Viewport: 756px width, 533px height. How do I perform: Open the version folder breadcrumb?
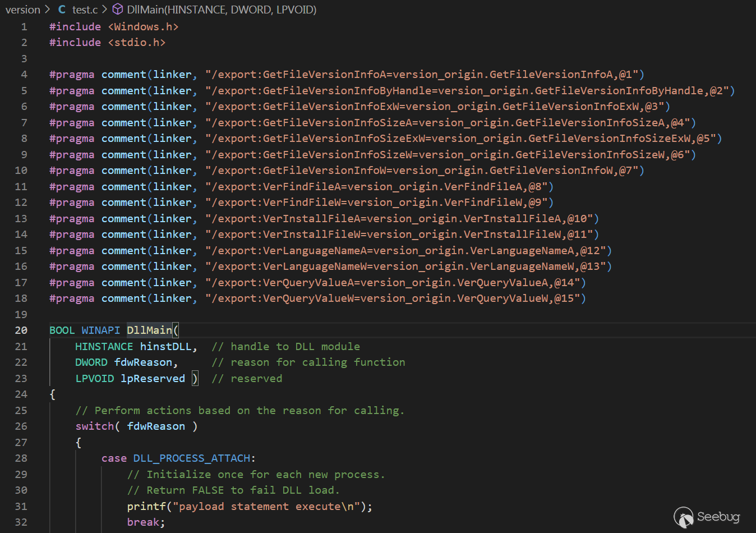click(22, 10)
